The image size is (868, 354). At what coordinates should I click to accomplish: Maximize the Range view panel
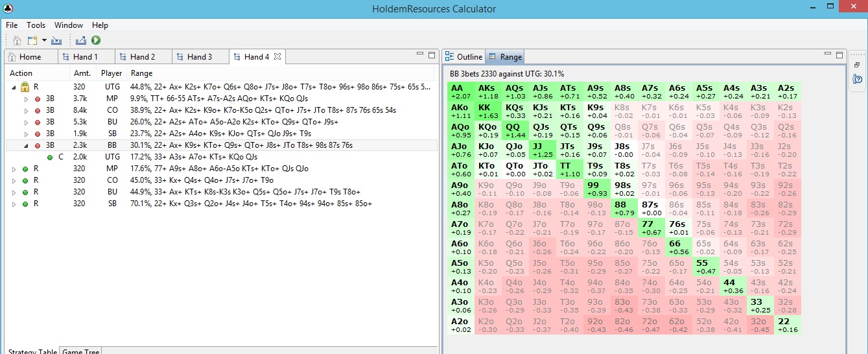(839, 55)
